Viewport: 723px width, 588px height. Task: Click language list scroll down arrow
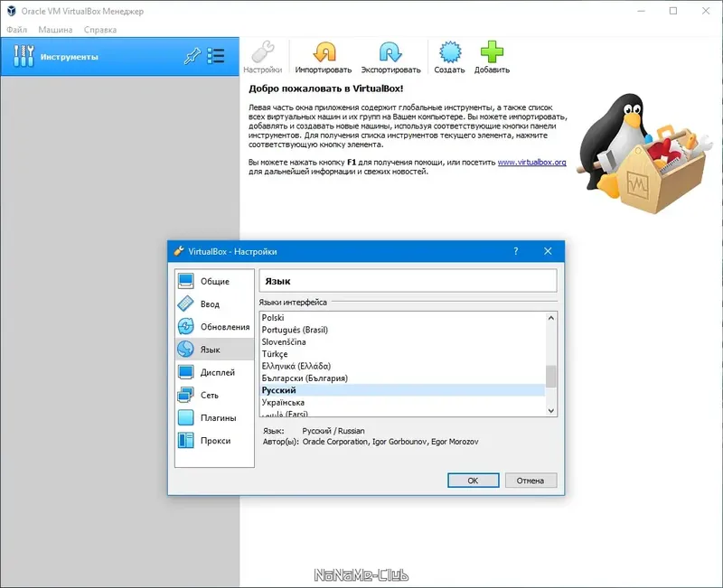551,410
